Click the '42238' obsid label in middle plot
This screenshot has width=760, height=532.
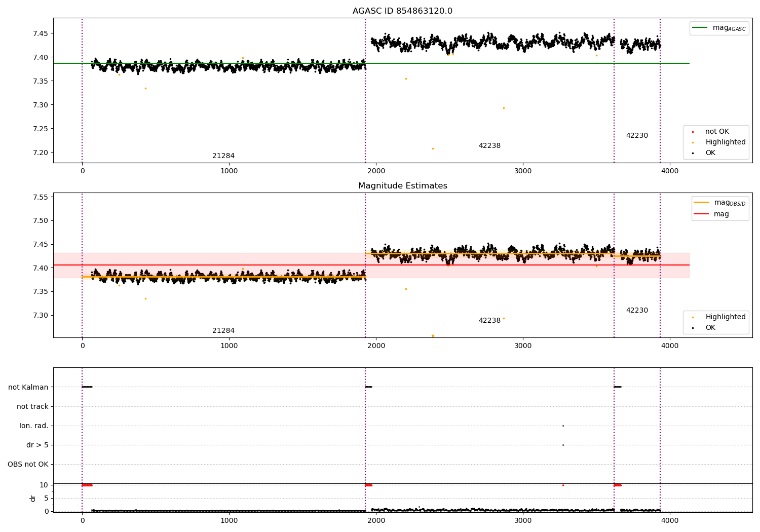489,320
